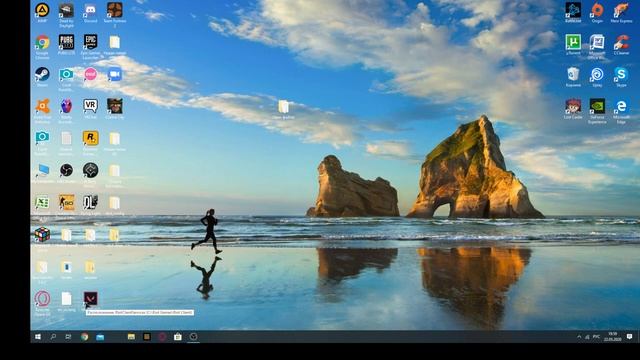The image size is (640, 360).
Task: Open the taskbar clock and date
Action: (x=613, y=337)
